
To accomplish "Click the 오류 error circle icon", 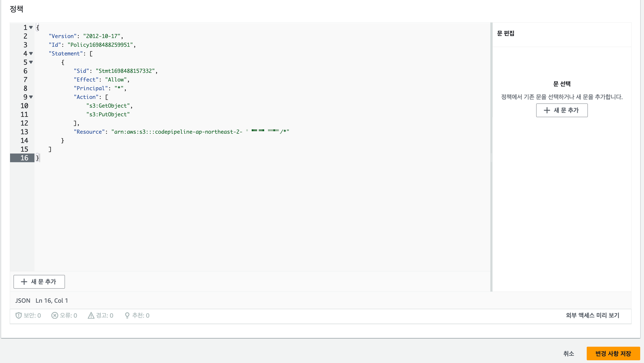I will [x=55, y=315].
